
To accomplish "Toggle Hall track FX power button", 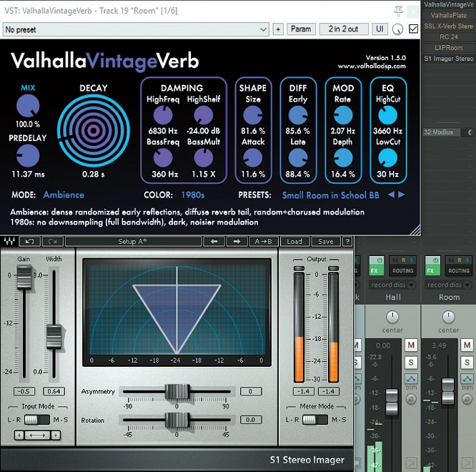I will (380, 260).
